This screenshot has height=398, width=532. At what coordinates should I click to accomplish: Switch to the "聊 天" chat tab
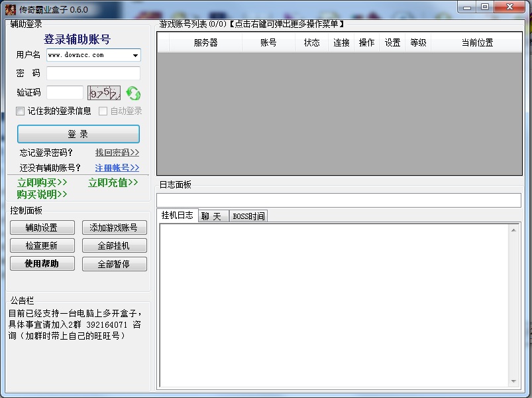click(x=213, y=215)
